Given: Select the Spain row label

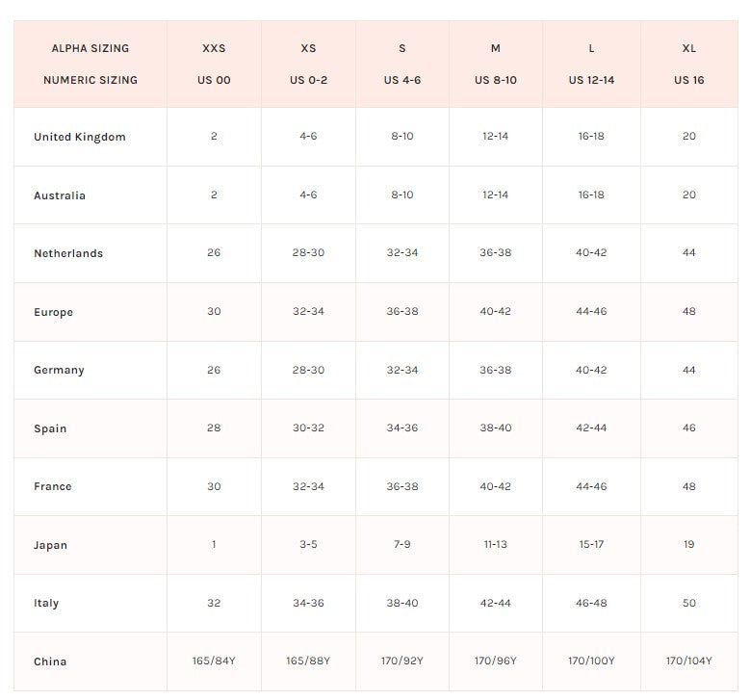Looking at the screenshot, I should pyautogui.click(x=50, y=428).
